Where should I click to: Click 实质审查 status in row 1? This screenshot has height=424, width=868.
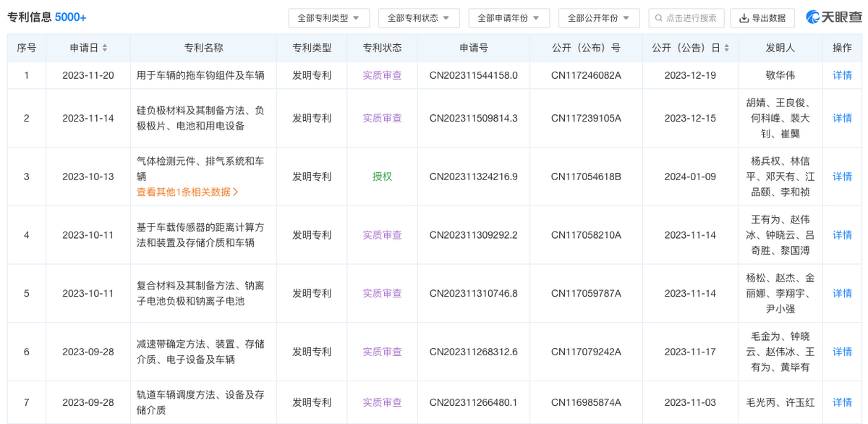(382, 75)
